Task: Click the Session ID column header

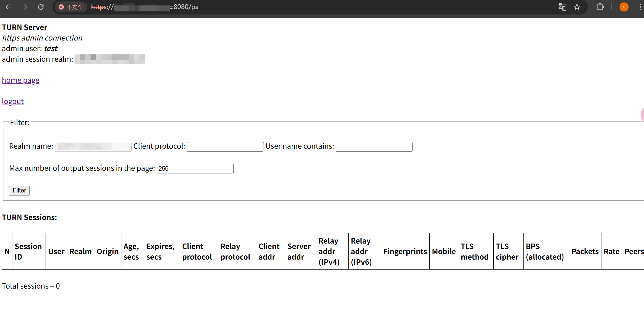Action: point(28,251)
